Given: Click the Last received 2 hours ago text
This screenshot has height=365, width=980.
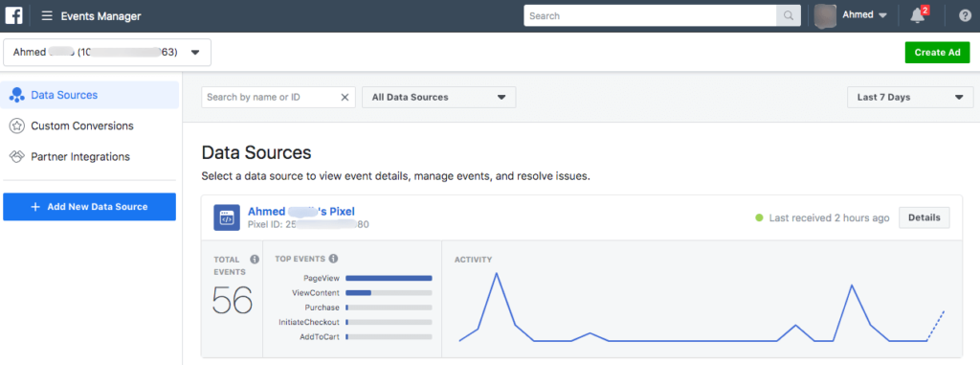Looking at the screenshot, I should (829, 217).
